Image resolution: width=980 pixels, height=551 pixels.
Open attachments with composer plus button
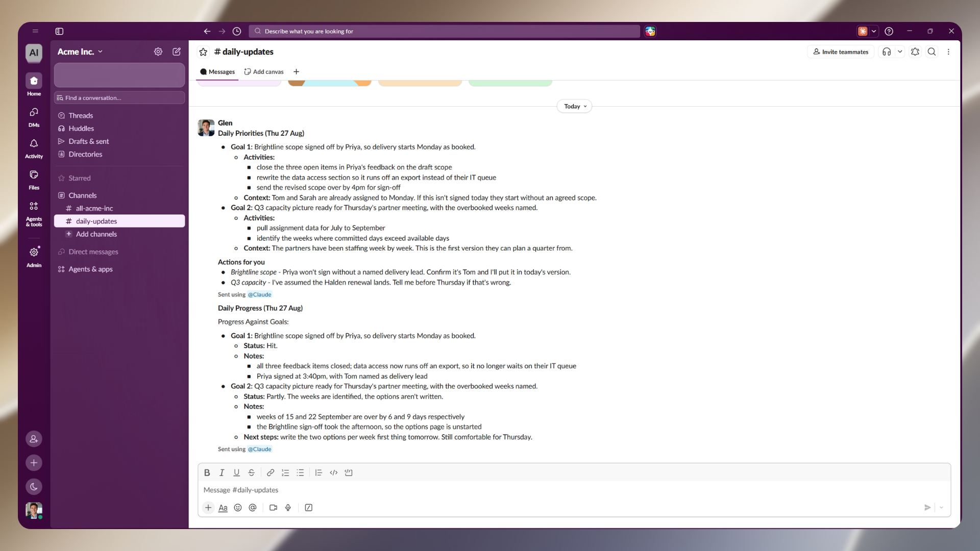tap(208, 508)
